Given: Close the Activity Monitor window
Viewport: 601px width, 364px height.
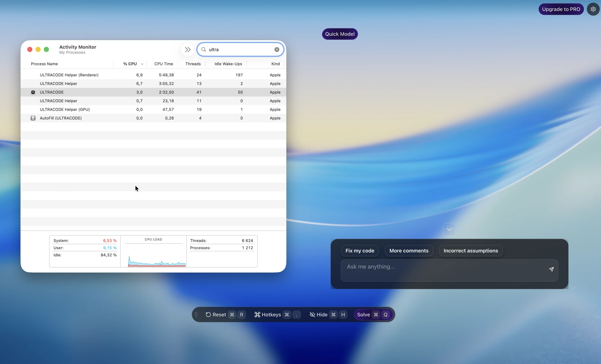Looking at the screenshot, I should (30, 49).
